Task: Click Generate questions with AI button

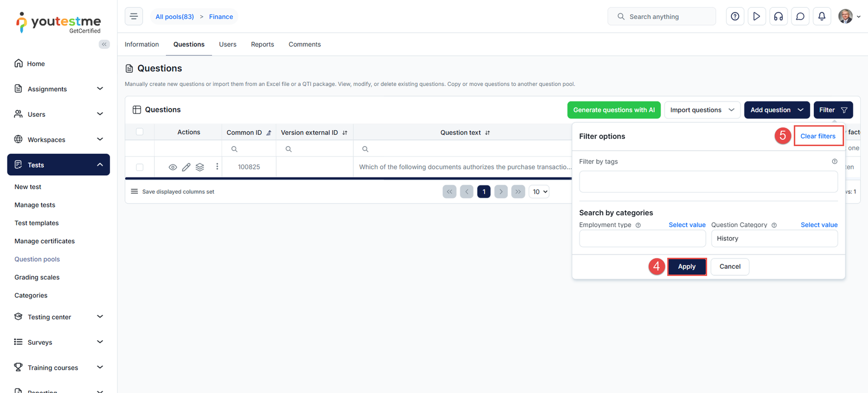Action: [614, 110]
